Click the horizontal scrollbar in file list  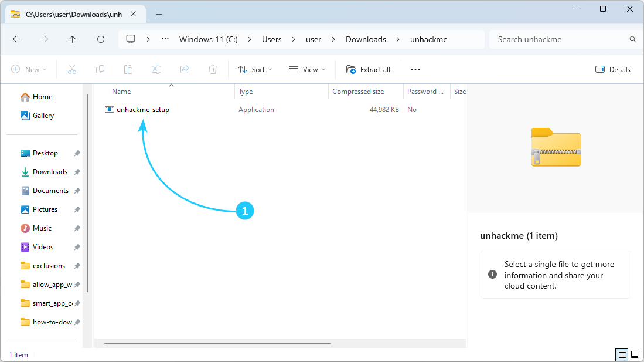(x=217, y=343)
